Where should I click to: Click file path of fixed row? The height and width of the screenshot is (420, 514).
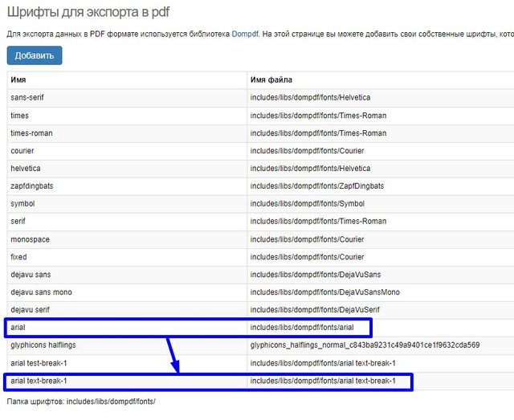pyautogui.click(x=307, y=257)
